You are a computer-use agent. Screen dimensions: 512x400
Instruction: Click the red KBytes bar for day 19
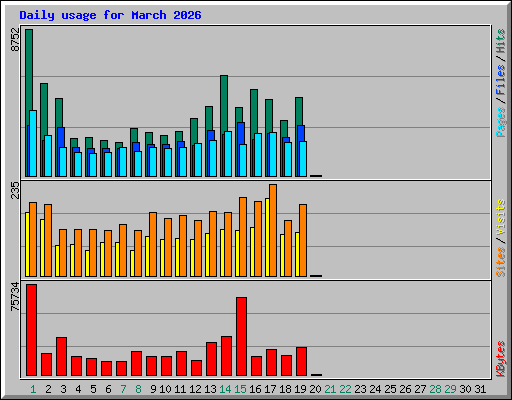point(302,361)
